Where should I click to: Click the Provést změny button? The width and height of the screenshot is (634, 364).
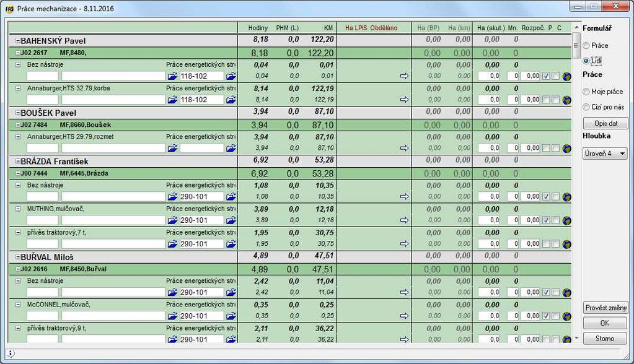click(x=605, y=308)
